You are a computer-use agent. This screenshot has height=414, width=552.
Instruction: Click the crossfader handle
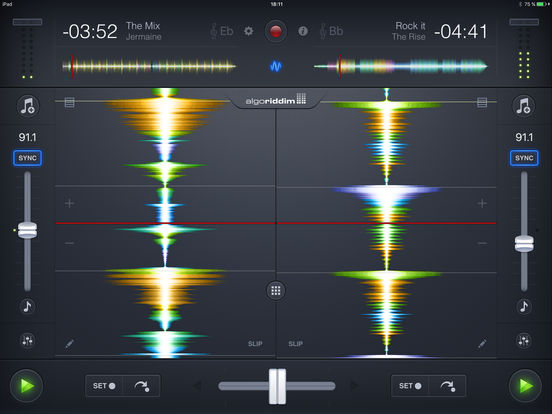pyautogui.click(x=277, y=386)
